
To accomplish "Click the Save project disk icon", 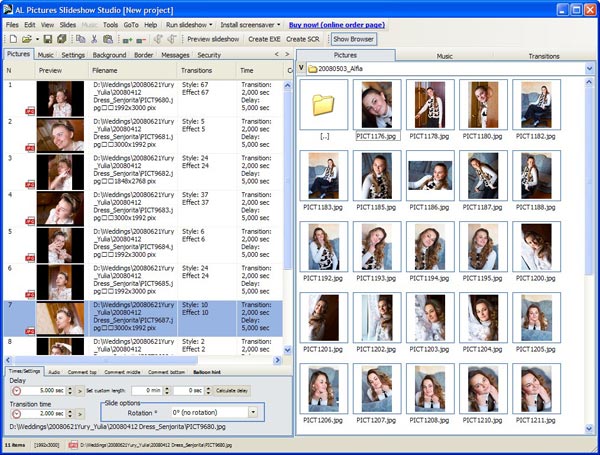I will (x=46, y=38).
